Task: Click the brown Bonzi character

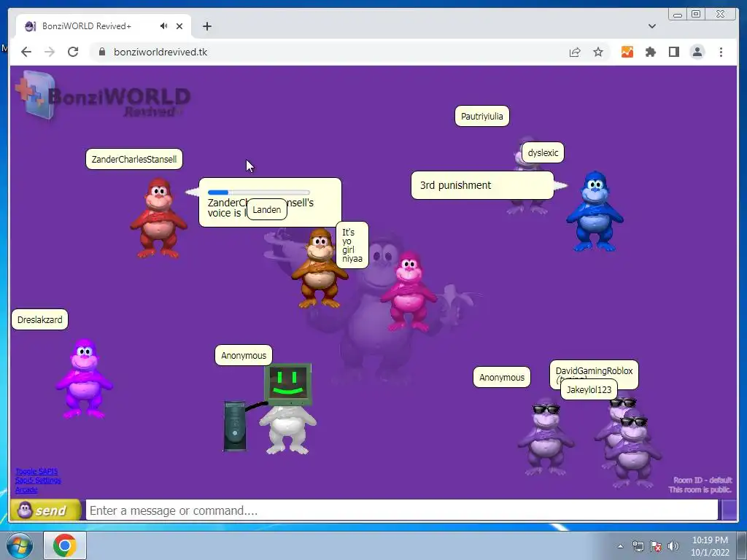Action: tap(320, 268)
